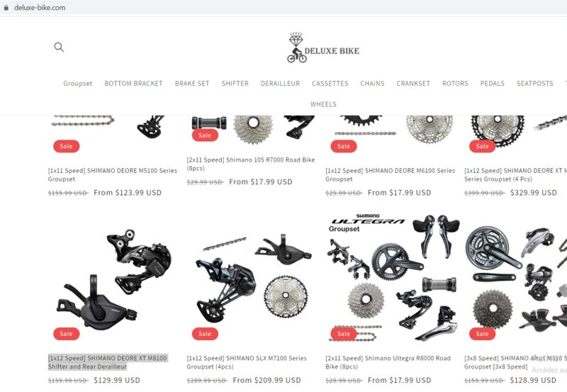Open the search magnifier icon
Screen dimensions: 567x392
tap(59, 47)
